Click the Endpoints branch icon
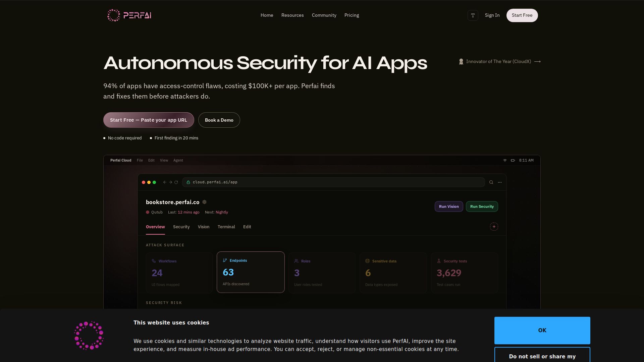 click(x=225, y=260)
